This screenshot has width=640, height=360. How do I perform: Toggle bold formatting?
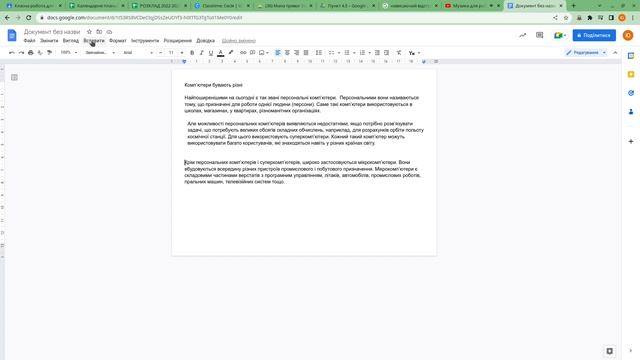[192, 53]
